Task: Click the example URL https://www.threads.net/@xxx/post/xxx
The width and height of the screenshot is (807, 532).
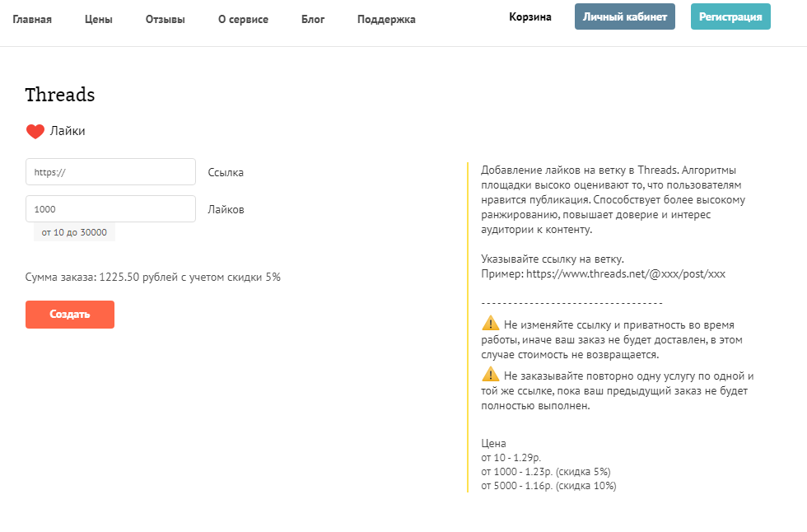Action: pyautogui.click(x=626, y=273)
